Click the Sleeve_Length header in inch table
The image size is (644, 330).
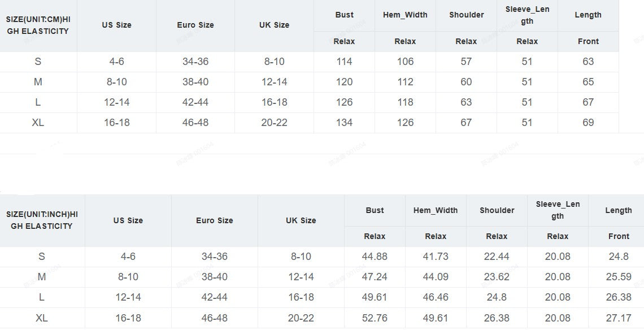click(x=558, y=210)
